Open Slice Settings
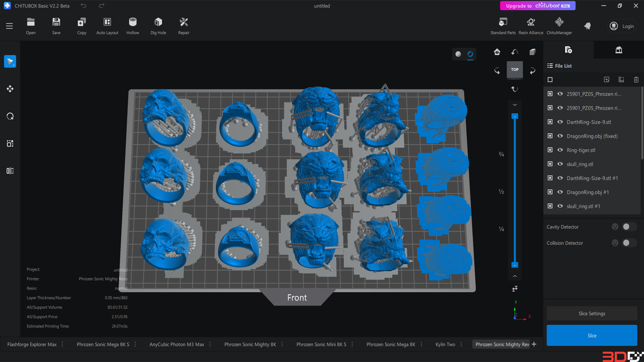The image size is (644, 362). pos(592,314)
